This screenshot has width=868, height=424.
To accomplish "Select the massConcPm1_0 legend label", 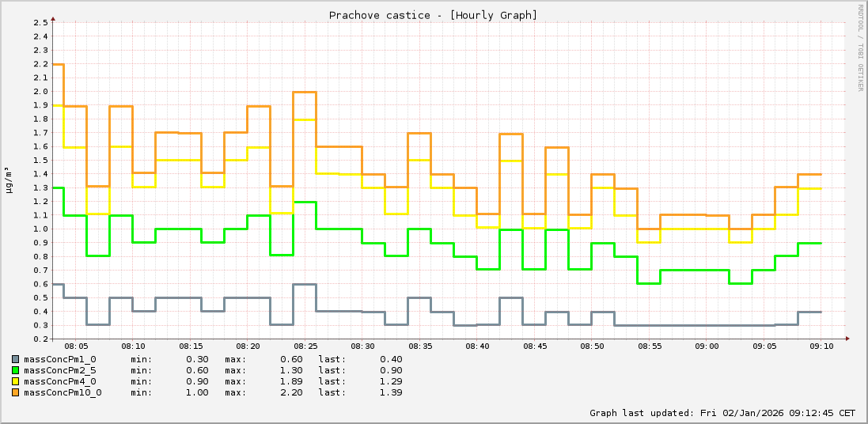I will [x=59, y=359].
